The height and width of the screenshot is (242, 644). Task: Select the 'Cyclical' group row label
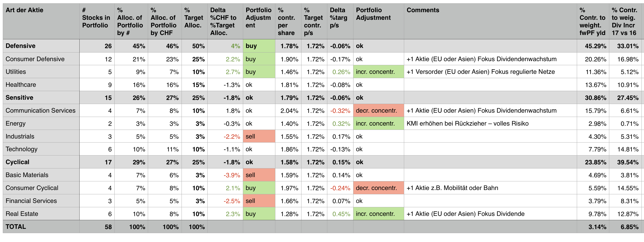[17, 162]
